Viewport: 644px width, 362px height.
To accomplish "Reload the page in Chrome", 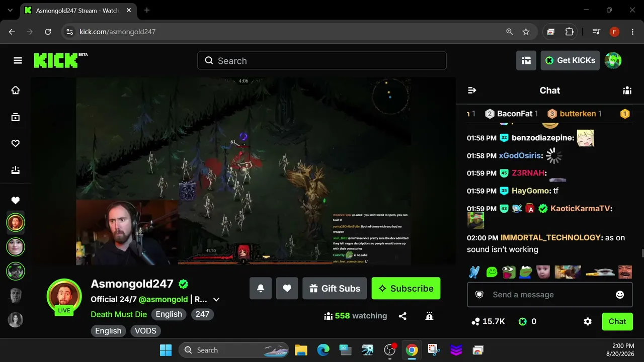I will (x=48, y=32).
